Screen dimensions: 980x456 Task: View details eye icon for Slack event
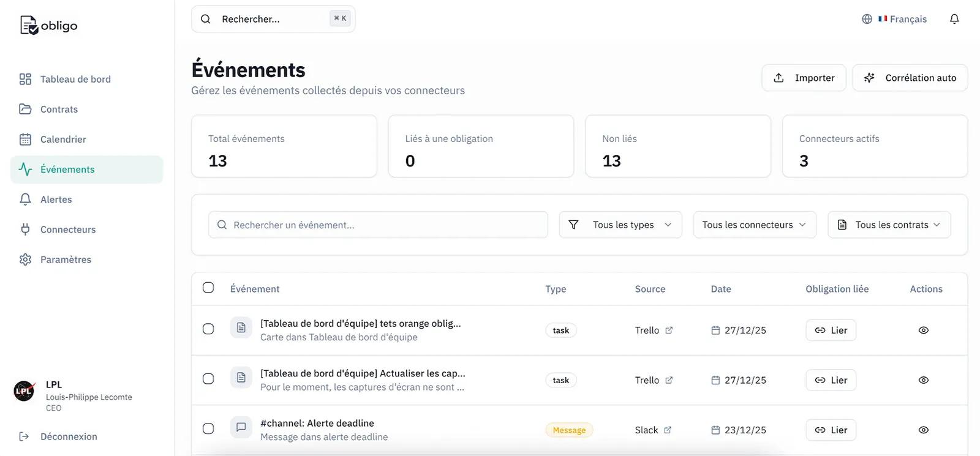coord(923,430)
